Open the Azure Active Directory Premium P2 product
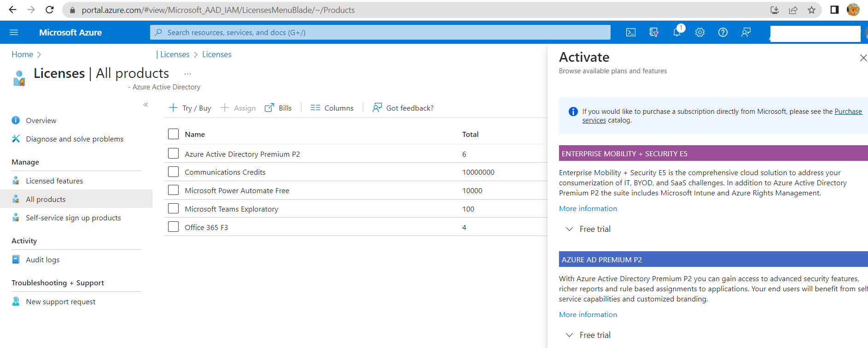The image size is (868, 348). click(x=242, y=154)
